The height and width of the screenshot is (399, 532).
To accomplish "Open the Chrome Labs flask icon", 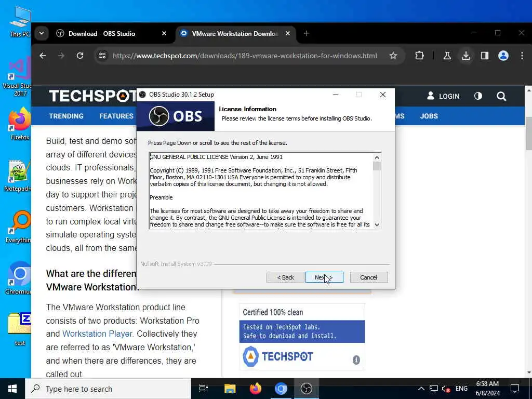I will pyautogui.click(x=447, y=56).
